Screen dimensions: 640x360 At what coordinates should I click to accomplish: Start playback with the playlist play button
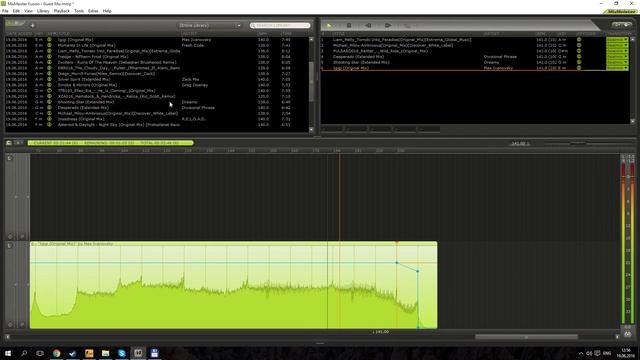329,26
